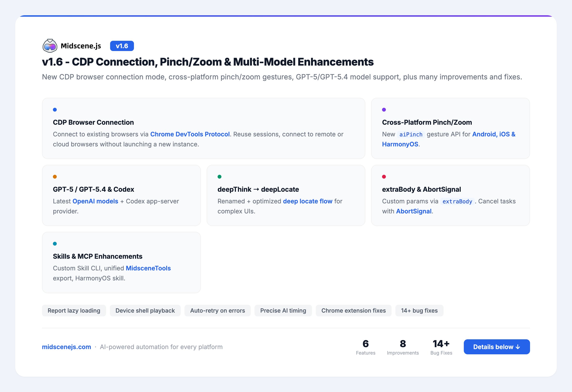Click the 14+ bug fixes tag
The image size is (572, 392).
(x=419, y=311)
